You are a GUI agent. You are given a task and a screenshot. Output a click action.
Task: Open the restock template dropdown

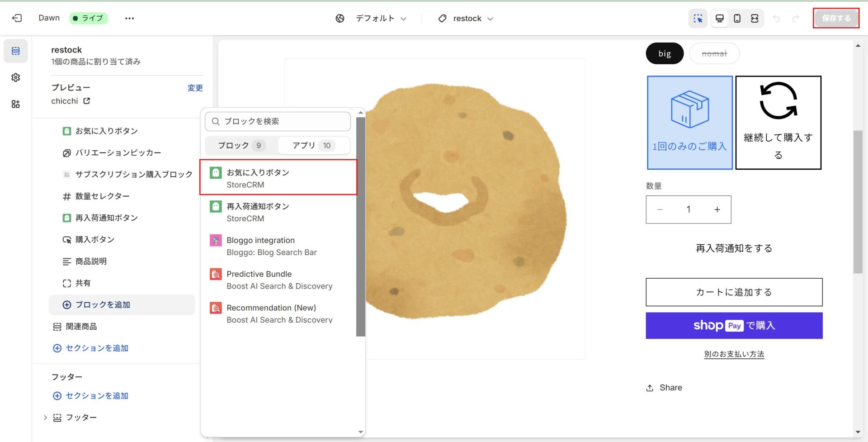[466, 19]
